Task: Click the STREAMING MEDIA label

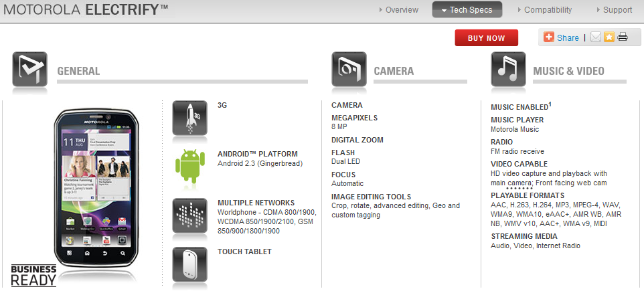Action: tap(524, 236)
